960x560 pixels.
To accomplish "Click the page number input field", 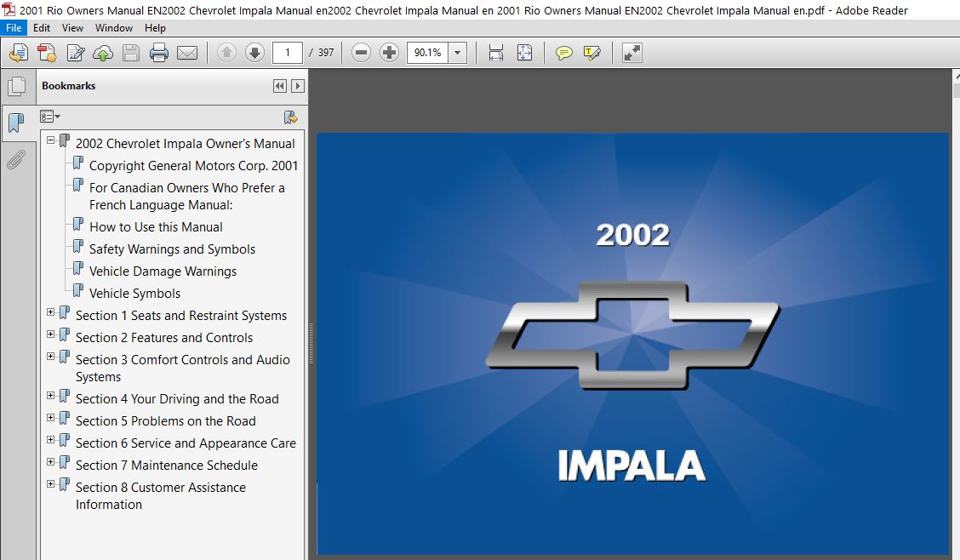I will point(287,53).
